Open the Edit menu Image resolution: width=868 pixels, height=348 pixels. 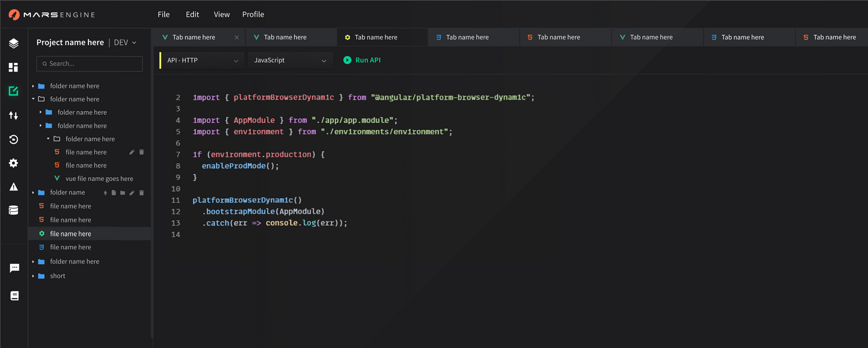click(192, 15)
